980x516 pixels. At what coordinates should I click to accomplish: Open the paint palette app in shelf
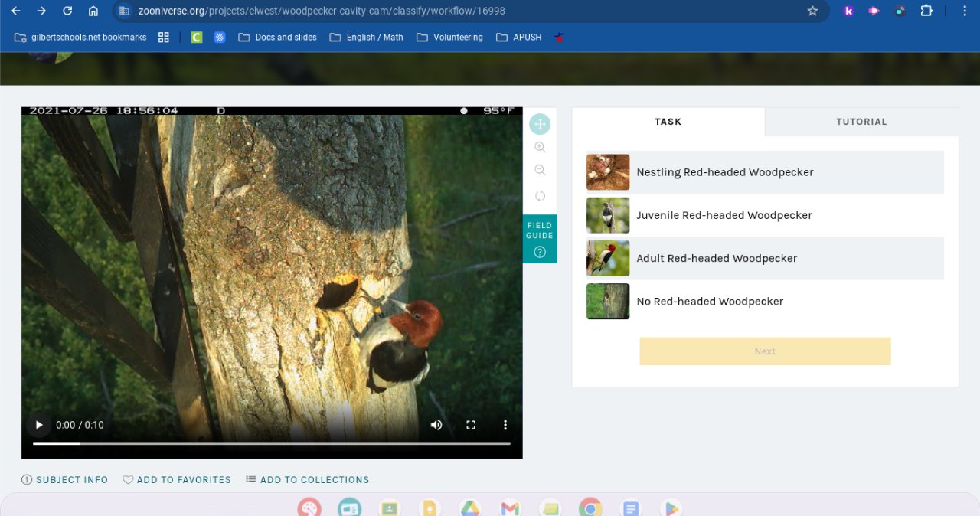tap(309, 508)
